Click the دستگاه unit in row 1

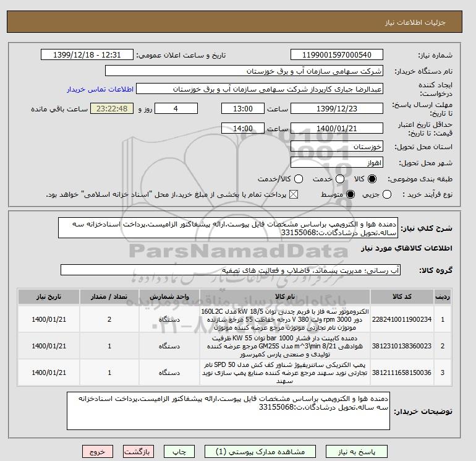[x=169, y=319]
